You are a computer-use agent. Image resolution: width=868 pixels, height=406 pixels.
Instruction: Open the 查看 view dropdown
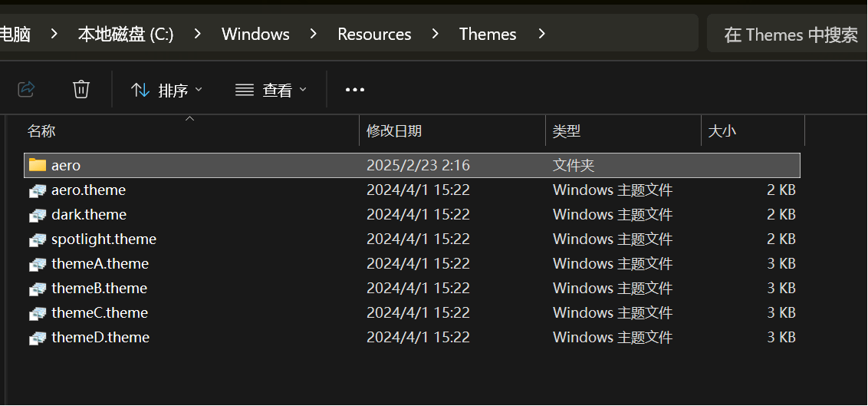click(x=271, y=90)
